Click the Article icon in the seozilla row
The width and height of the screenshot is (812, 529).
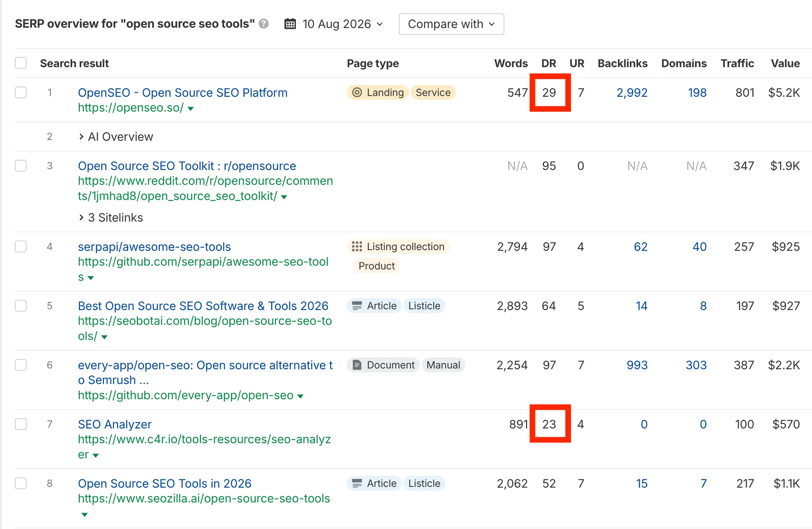pos(357,483)
